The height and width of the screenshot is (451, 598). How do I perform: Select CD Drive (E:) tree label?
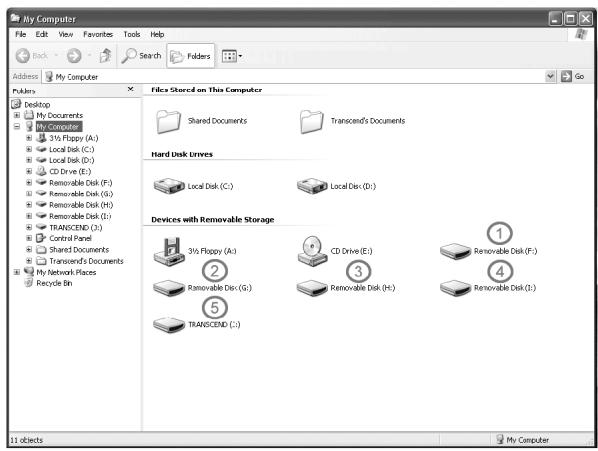coord(70,172)
